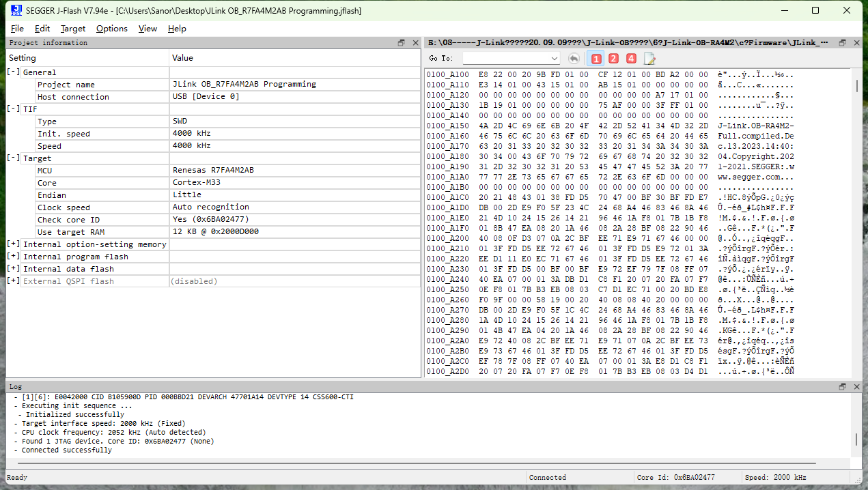Open the Edit menu
The image size is (868, 490).
pyautogui.click(x=42, y=29)
